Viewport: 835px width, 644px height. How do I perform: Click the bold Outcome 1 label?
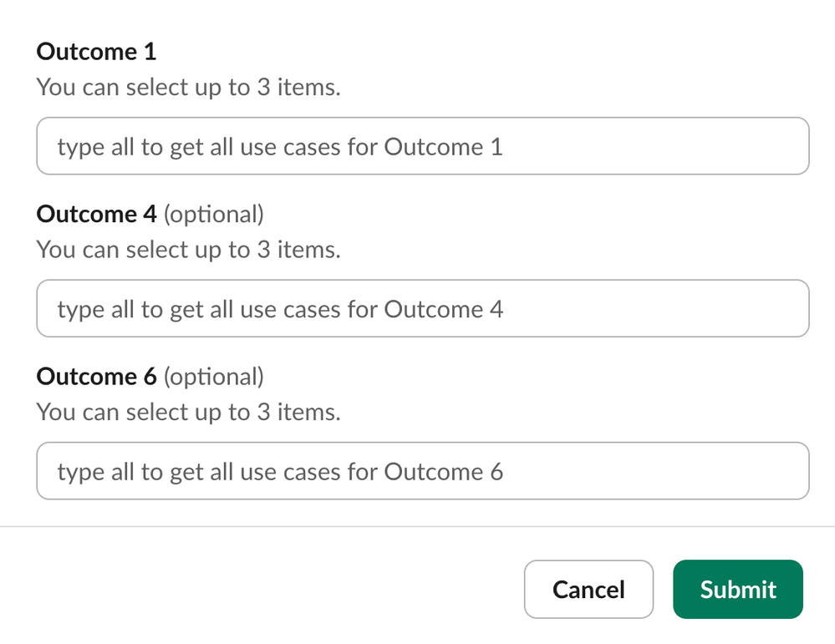[96, 52]
